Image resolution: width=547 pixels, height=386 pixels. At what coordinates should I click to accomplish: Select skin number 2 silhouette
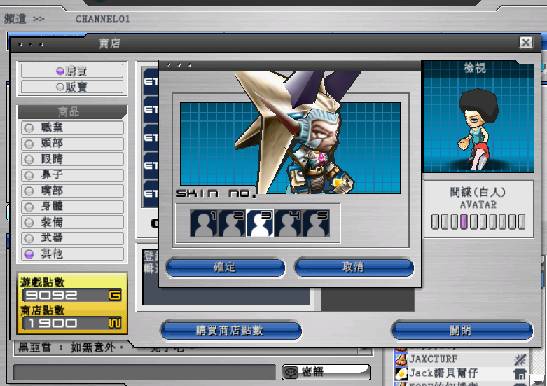(x=232, y=223)
